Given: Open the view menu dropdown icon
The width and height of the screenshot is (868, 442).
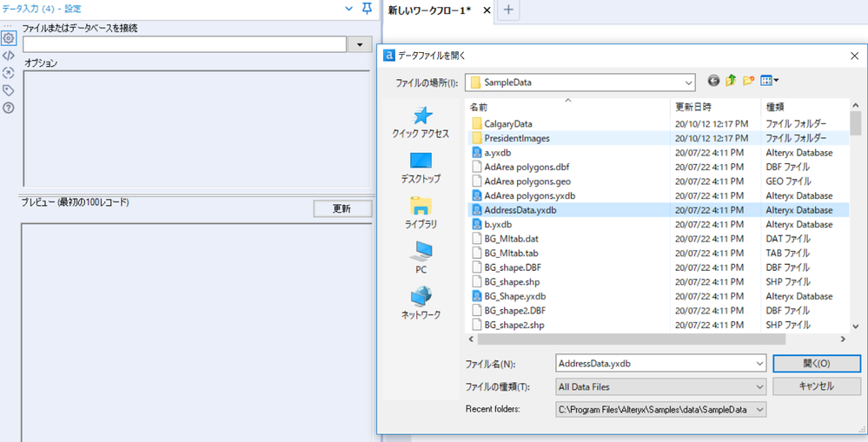Looking at the screenshot, I should click(x=770, y=82).
